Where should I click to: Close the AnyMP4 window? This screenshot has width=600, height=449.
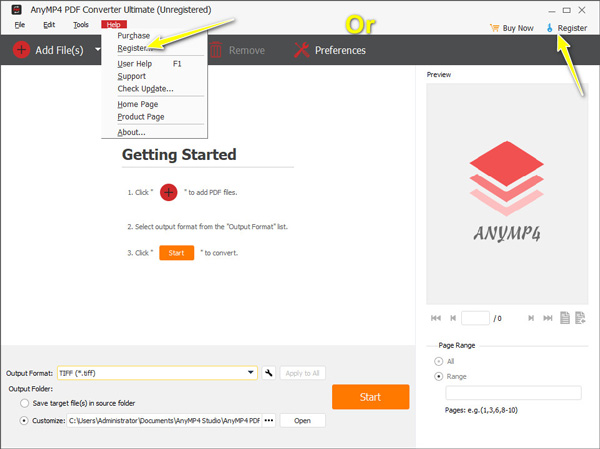click(582, 10)
